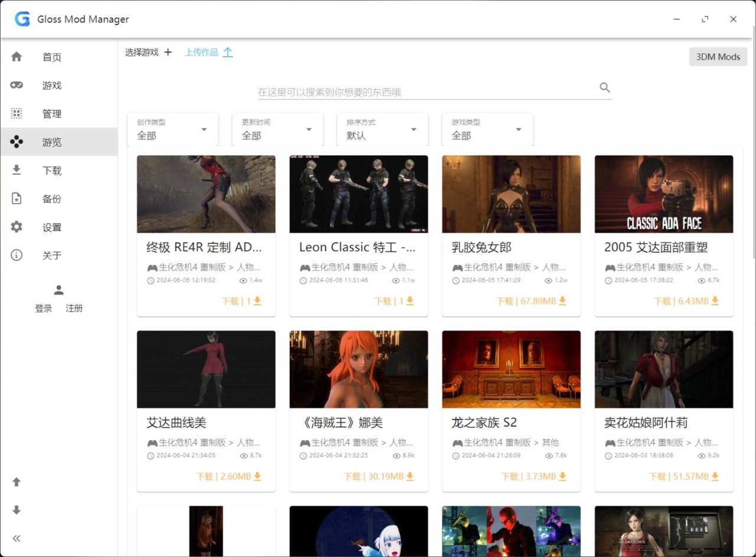
Task: Open the 2005 艾达面部重塑 thumbnail
Action: click(x=664, y=194)
